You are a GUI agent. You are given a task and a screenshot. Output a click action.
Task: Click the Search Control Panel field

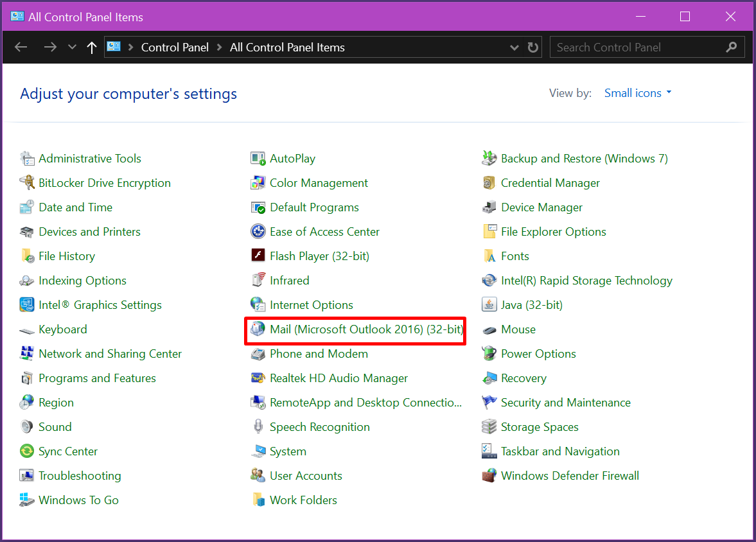(x=636, y=48)
